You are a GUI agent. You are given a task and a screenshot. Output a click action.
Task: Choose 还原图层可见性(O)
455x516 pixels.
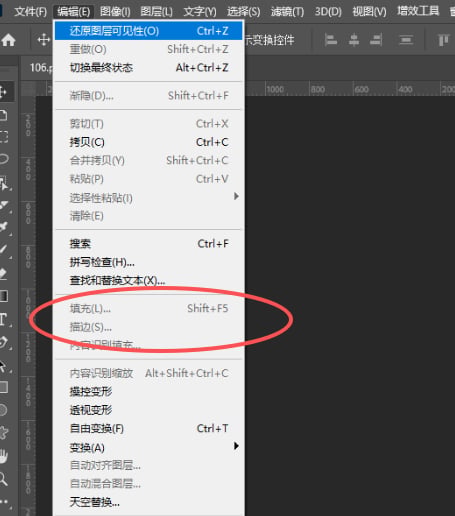point(149,31)
